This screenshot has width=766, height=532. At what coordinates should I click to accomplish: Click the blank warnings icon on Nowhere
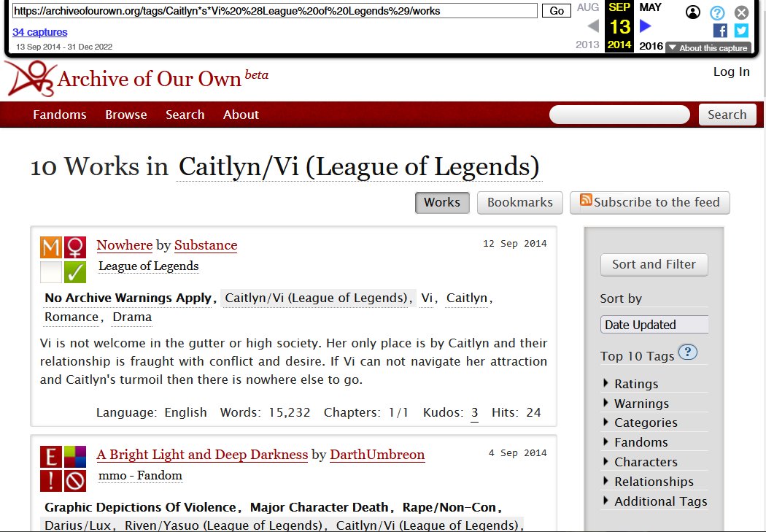tap(51, 271)
